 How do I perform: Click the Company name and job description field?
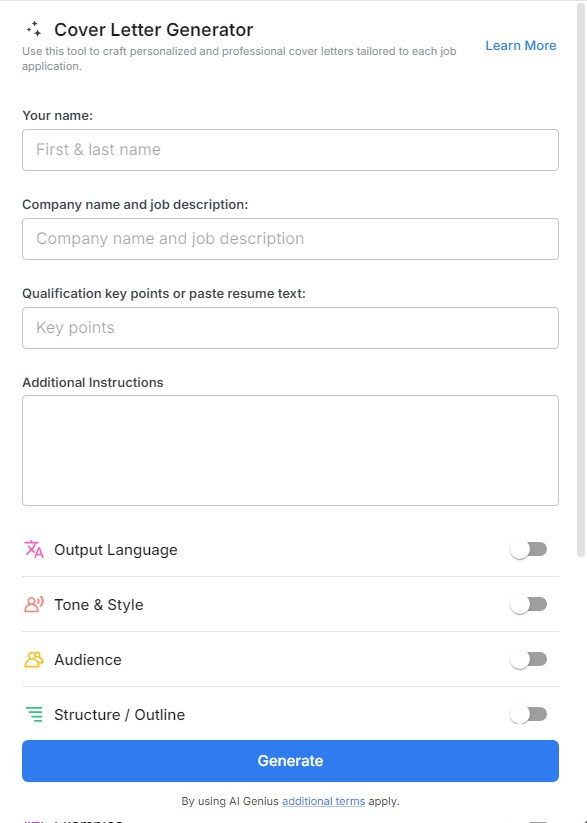(x=290, y=238)
